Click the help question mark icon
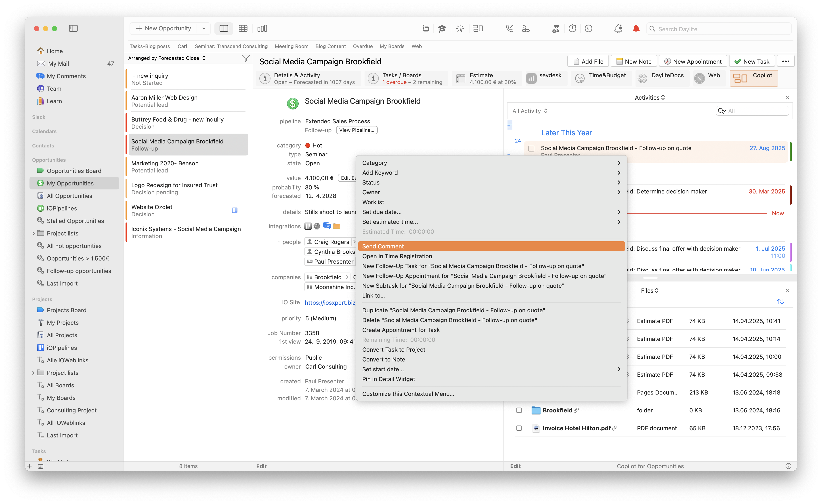The image size is (822, 504). tap(788, 466)
